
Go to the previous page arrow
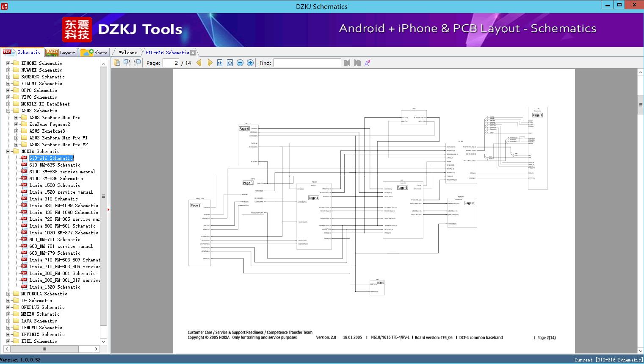199,63
